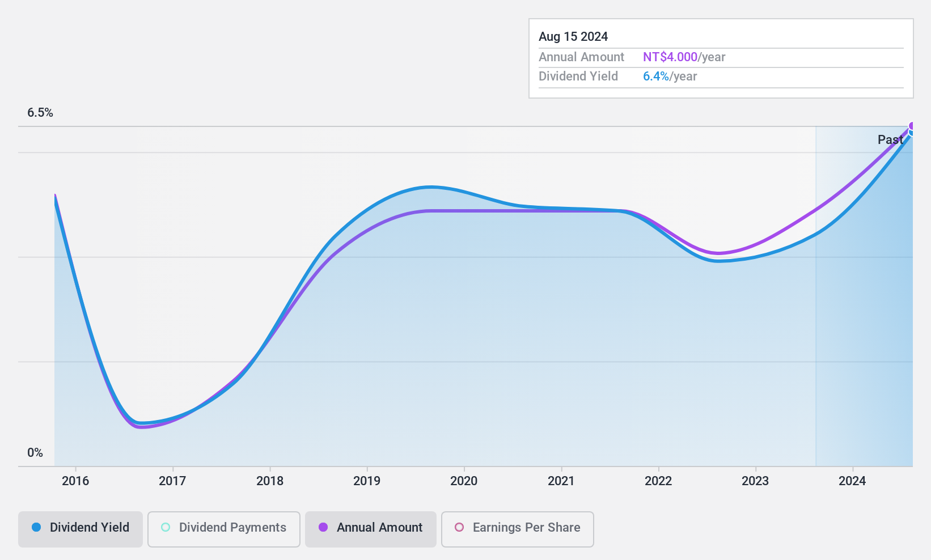
Task: Toggle the Earnings Per Share series
Action: (518, 529)
